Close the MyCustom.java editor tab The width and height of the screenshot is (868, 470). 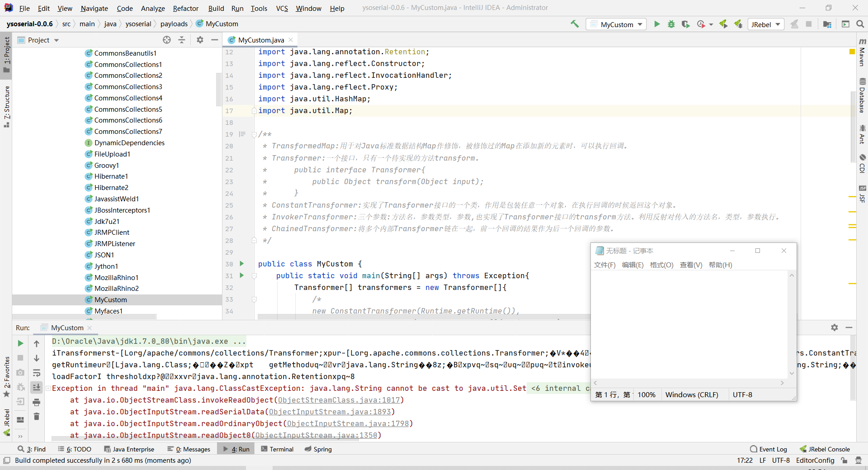(x=291, y=40)
